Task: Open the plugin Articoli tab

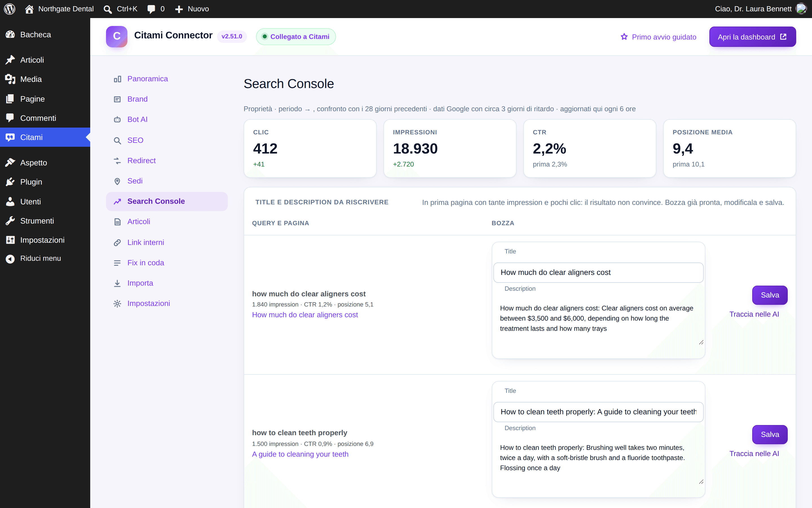Action: pos(167,222)
